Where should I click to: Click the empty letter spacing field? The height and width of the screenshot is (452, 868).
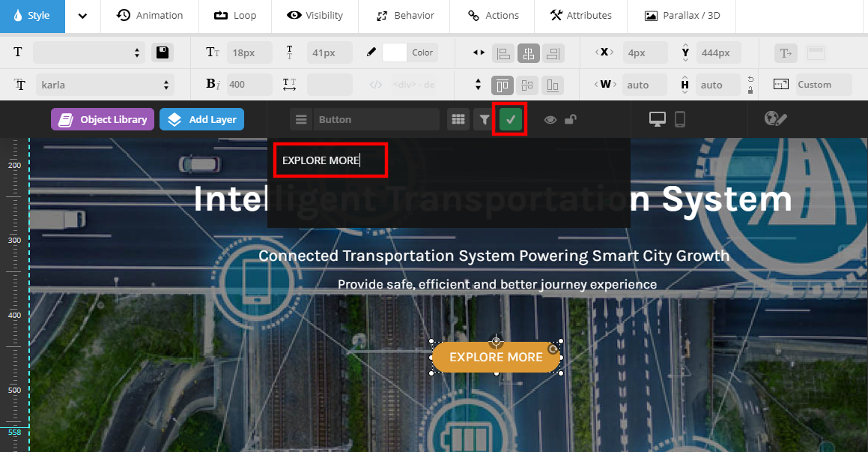click(x=330, y=85)
